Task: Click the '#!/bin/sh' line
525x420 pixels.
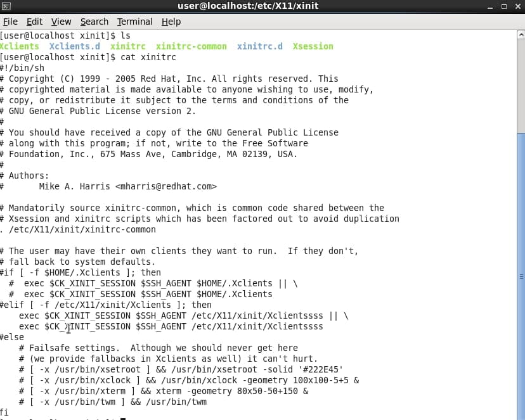Action: (x=22, y=68)
